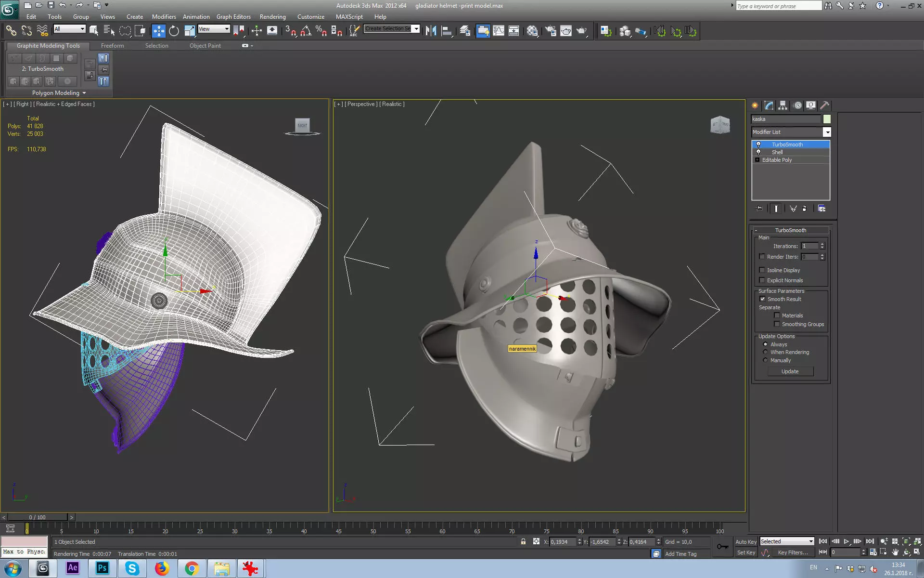Click the Play Animation button
The height and width of the screenshot is (578, 924).
[846, 541]
